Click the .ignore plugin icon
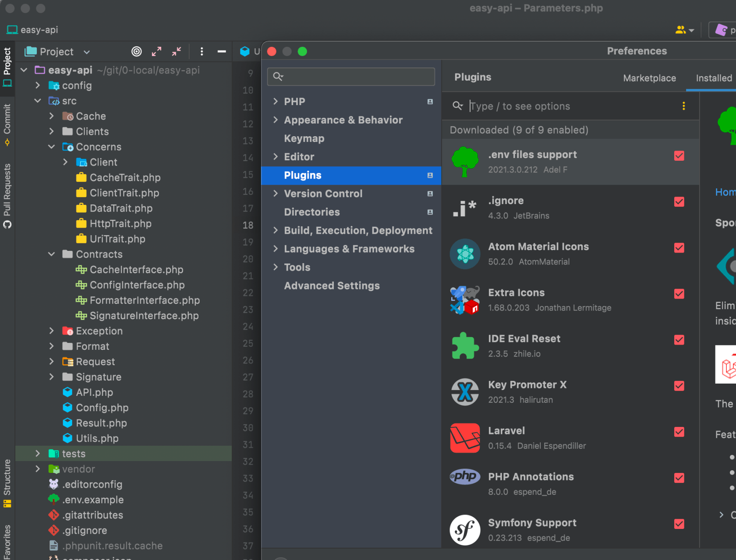This screenshot has height=560, width=736. [465, 208]
